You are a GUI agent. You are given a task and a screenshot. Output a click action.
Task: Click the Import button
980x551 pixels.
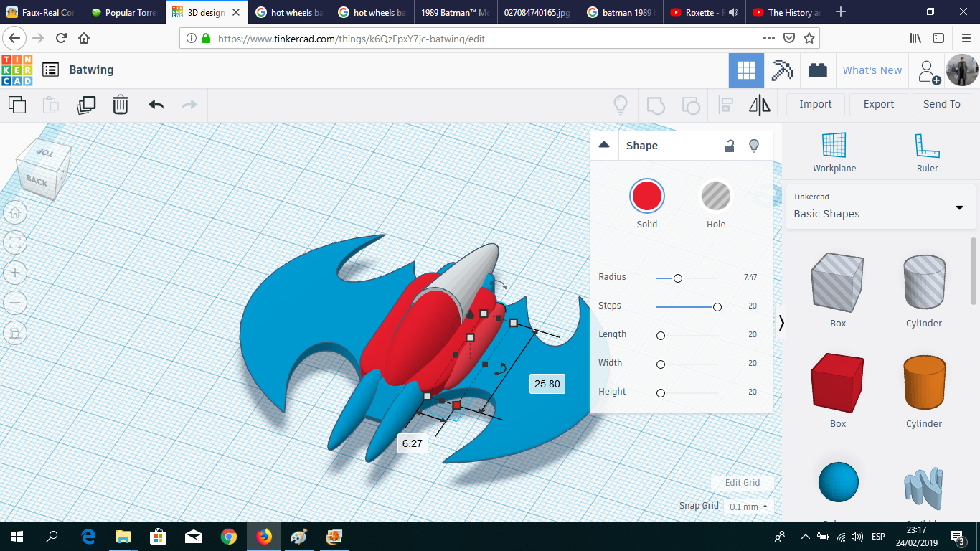point(816,105)
